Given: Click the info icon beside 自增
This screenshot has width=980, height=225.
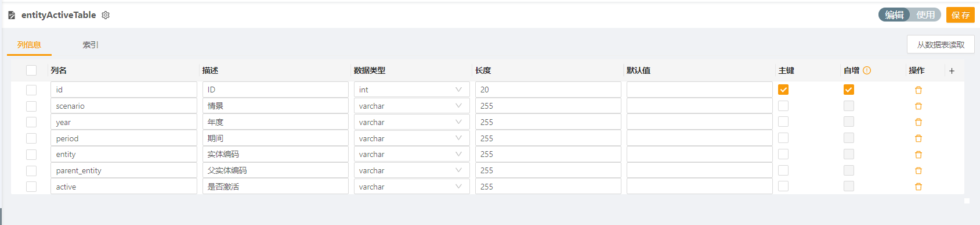Looking at the screenshot, I should coord(867,70).
